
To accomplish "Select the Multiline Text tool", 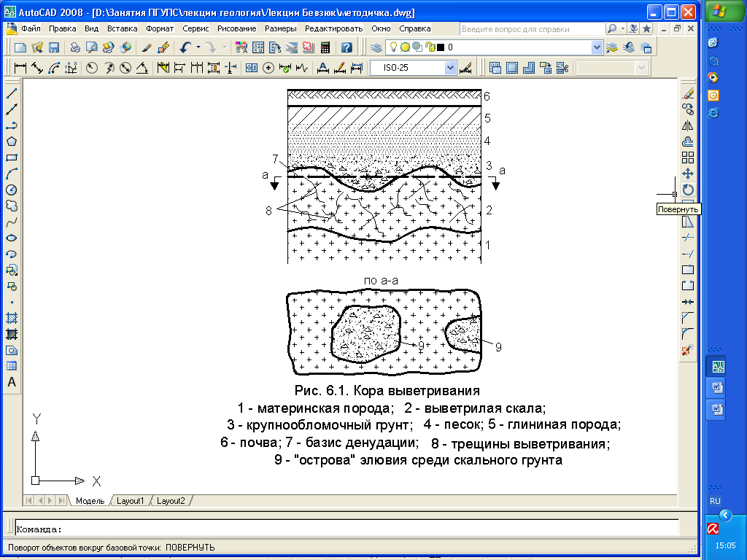I will click(x=12, y=382).
